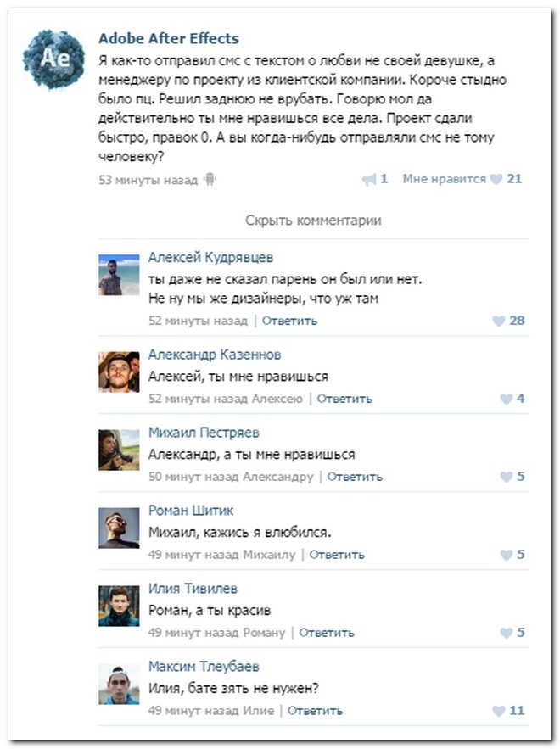Open Илия Тивилев's avatar thumbnail
560x749 pixels.
(x=119, y=606)
